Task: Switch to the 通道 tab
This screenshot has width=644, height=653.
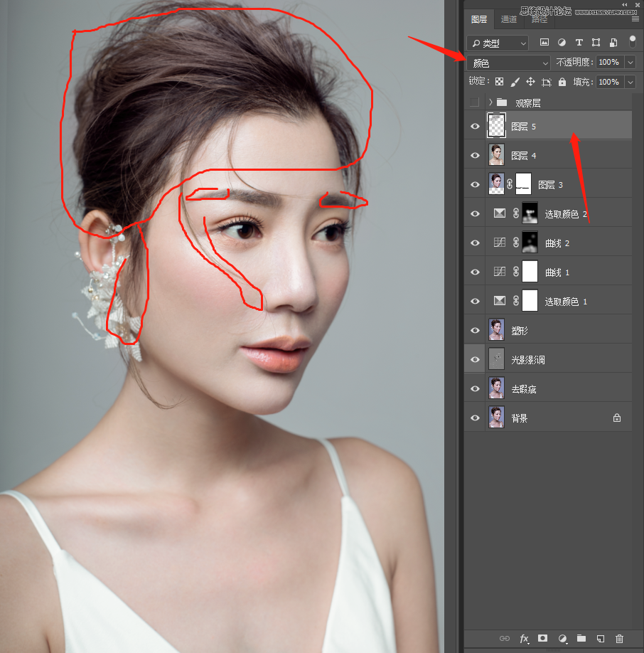Action: point(509,20)
